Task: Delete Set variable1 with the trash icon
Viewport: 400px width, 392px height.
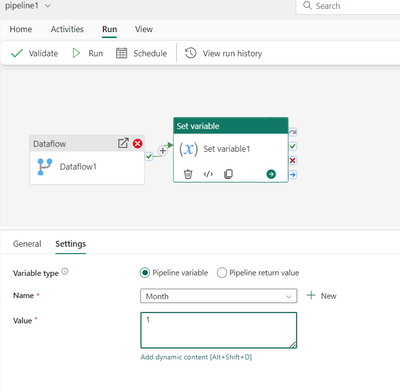Action: click(188, 174)
